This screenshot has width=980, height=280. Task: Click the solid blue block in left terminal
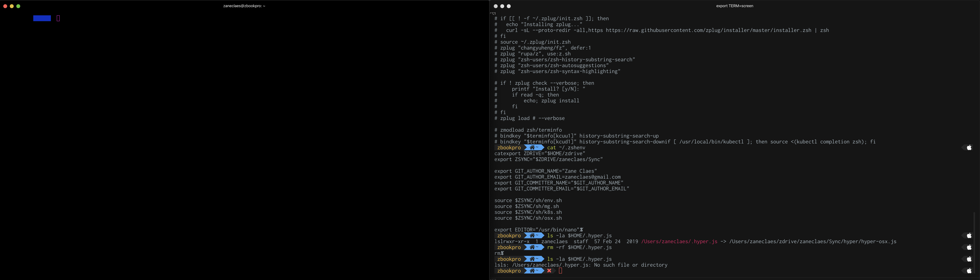42,18
